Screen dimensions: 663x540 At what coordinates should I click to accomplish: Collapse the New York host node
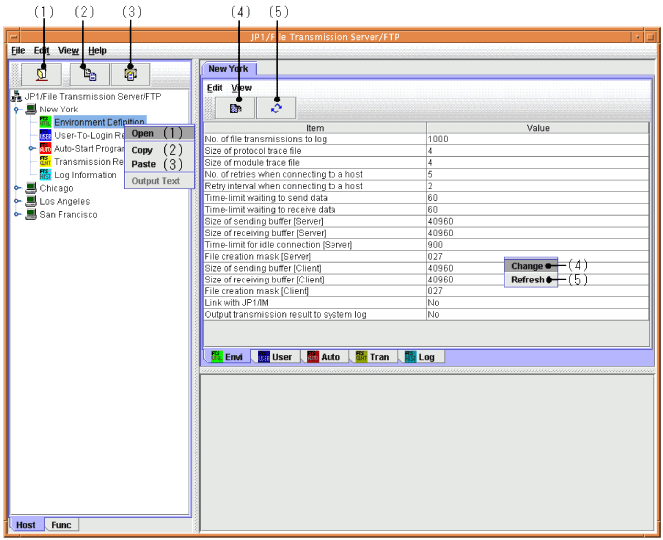click(x=18, y=109)
